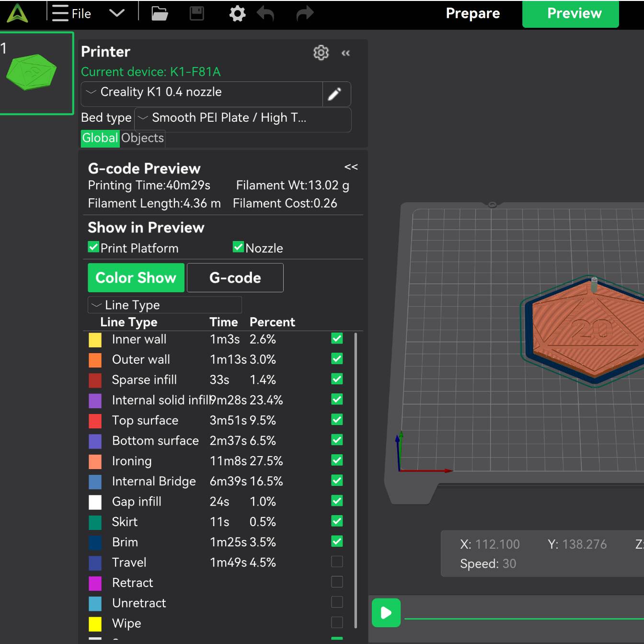Click the undo arrow icon
Image resolution: width=644 pixels, height=644 pixels.
(x=265, y=13)
